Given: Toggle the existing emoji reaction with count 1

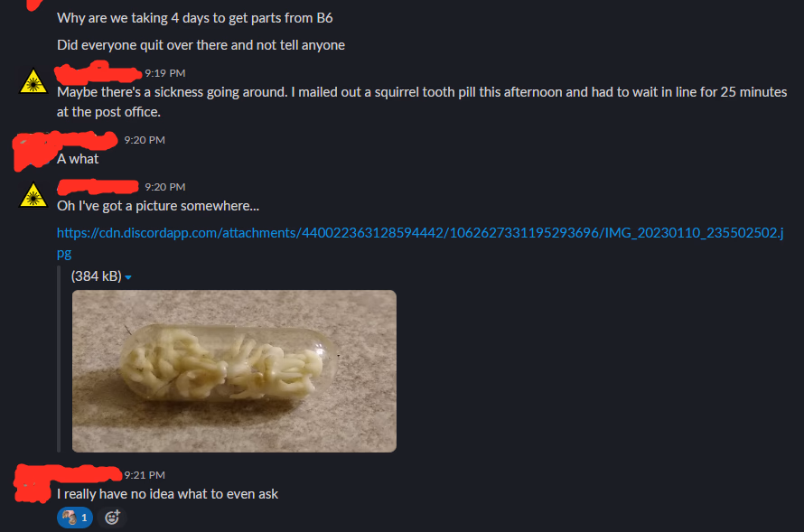Looking at the screenshot, I should (x=75, y=518).
